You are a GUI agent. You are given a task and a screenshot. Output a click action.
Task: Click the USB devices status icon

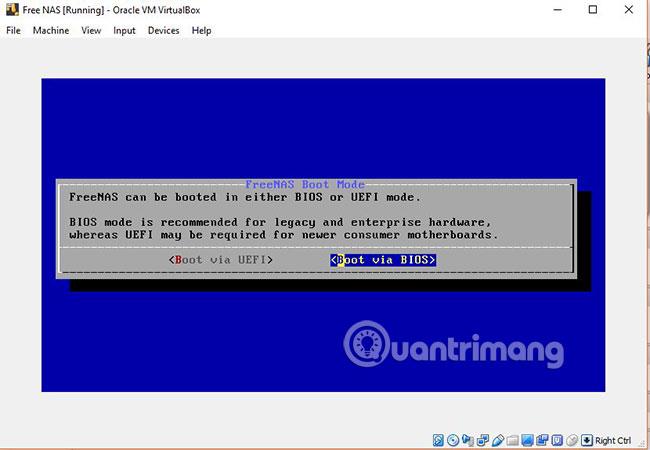click(498, 440)
